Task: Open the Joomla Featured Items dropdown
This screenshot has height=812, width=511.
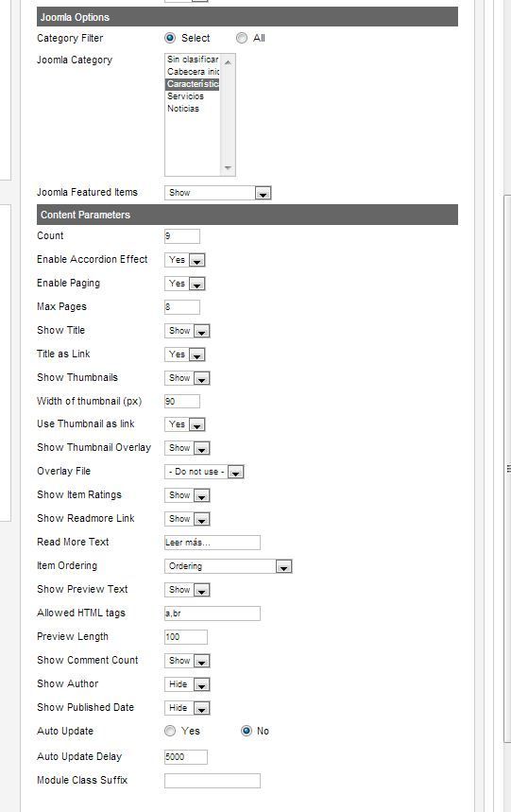Action: coord(218,193)
